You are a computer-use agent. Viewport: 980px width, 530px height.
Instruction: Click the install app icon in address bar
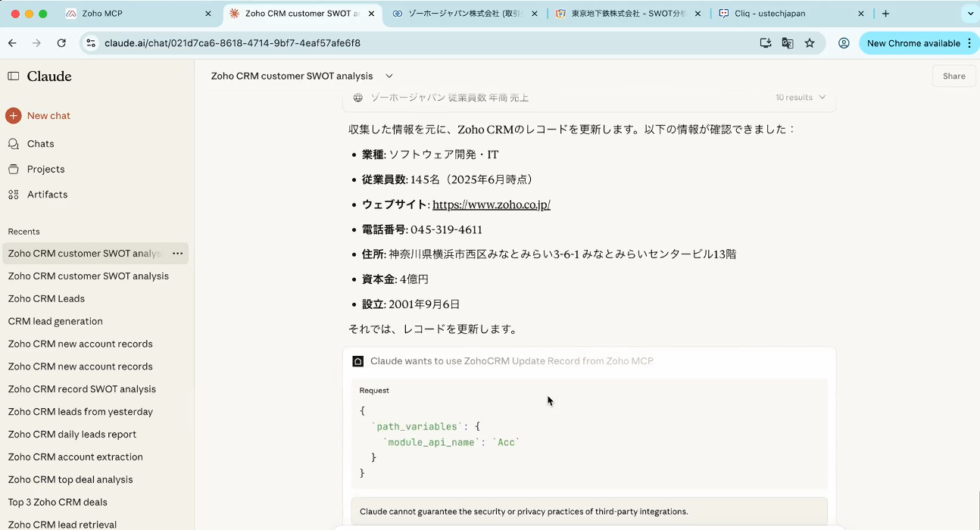(766, 43)
